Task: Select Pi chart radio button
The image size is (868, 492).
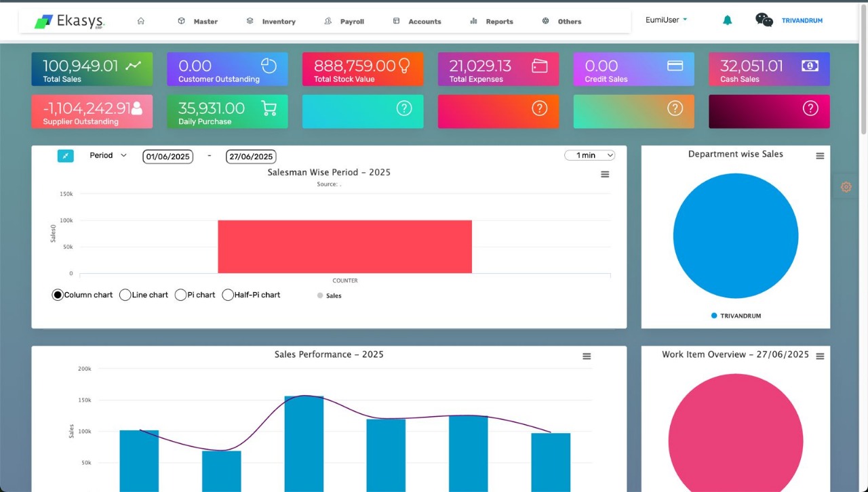Action: click(180, 295)
